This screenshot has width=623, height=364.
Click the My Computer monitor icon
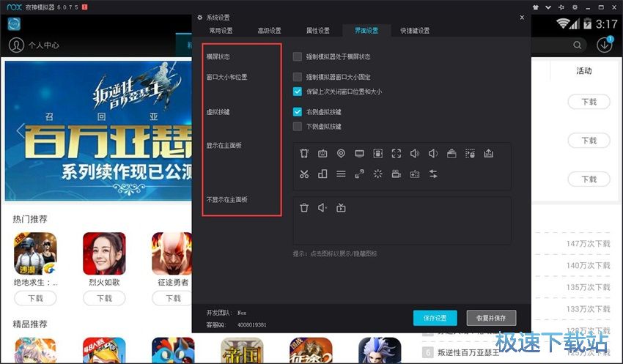point(360,153)
